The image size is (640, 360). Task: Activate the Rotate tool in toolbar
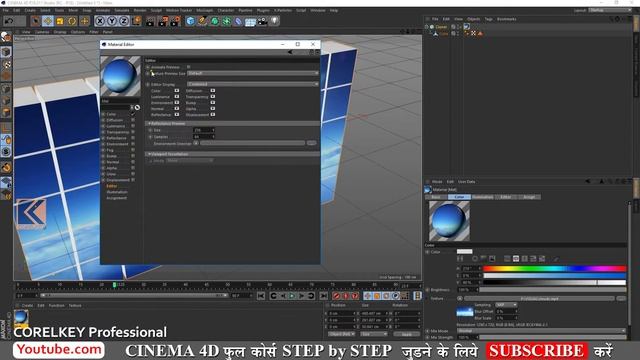tap(72, 21)
